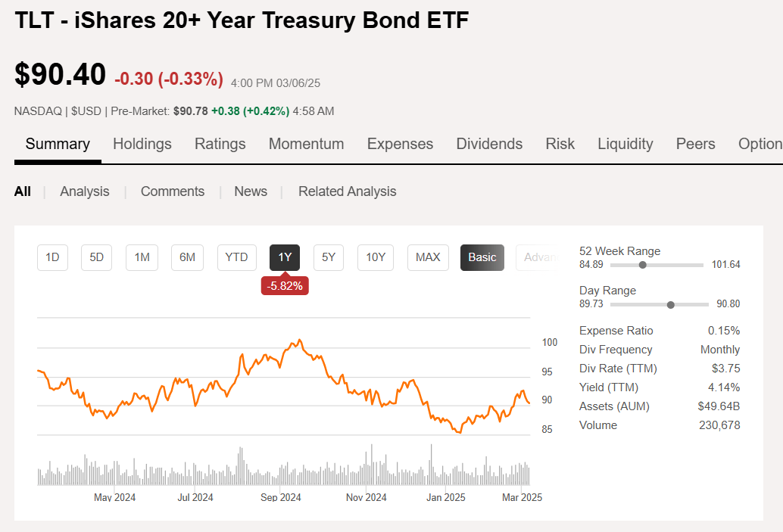Switch chart to 5D view
This screenshot has width=783, height=532.
click(96, 257)
